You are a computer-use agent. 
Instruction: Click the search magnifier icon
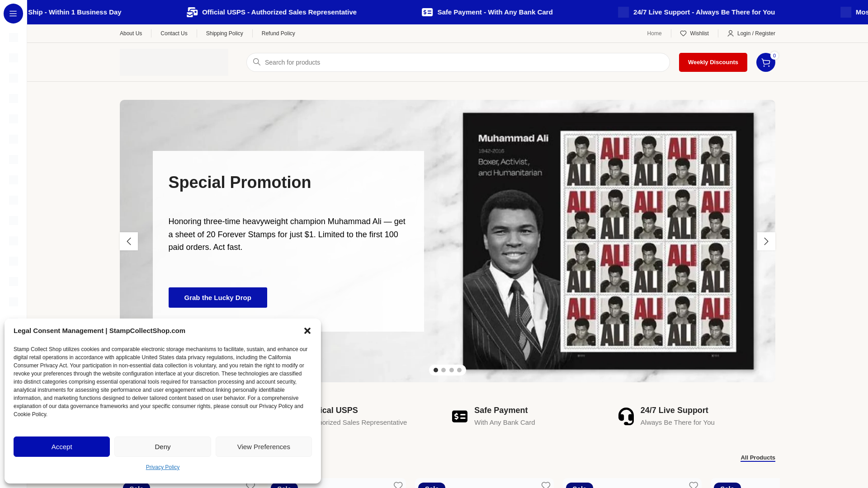[x=257, y=62]
